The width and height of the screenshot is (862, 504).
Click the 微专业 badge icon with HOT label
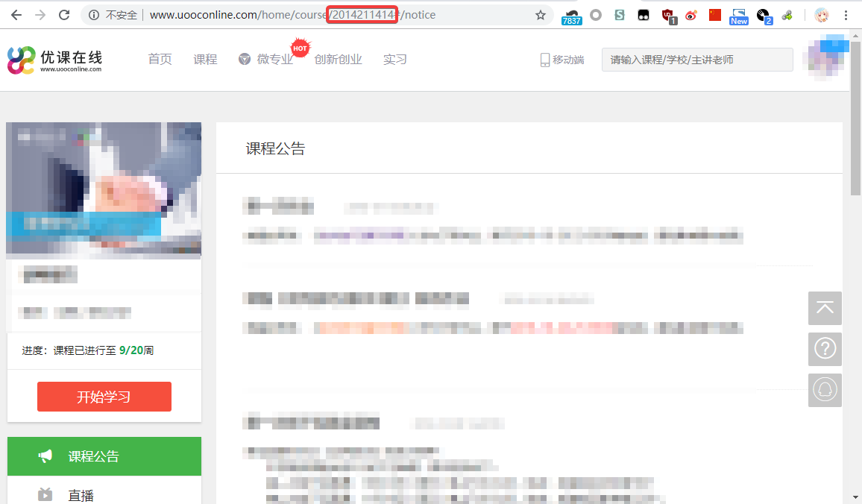(244, 59)
